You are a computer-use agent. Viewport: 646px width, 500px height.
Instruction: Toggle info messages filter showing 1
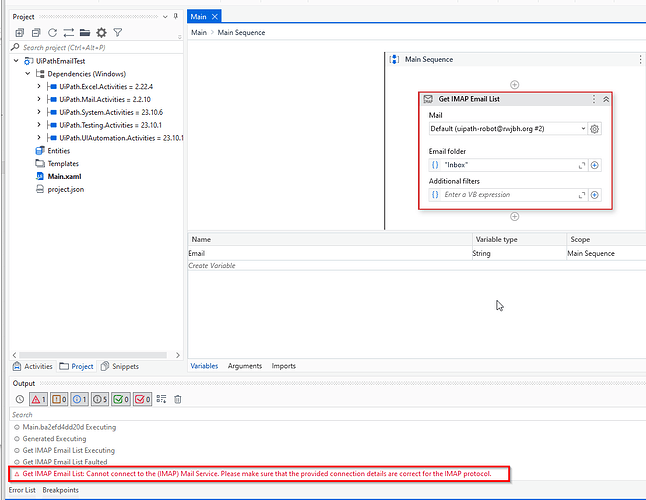coord(80,399)
